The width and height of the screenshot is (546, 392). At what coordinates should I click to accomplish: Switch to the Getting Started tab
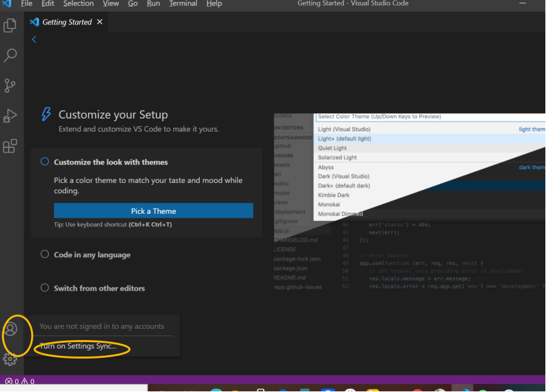tap(67, 22)
